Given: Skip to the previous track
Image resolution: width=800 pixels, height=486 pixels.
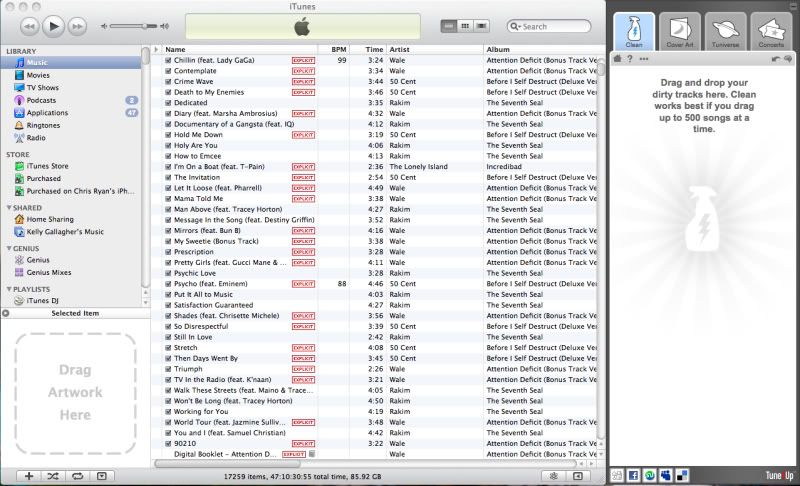Looking at the screenshot, I should [x=30, y=27].
